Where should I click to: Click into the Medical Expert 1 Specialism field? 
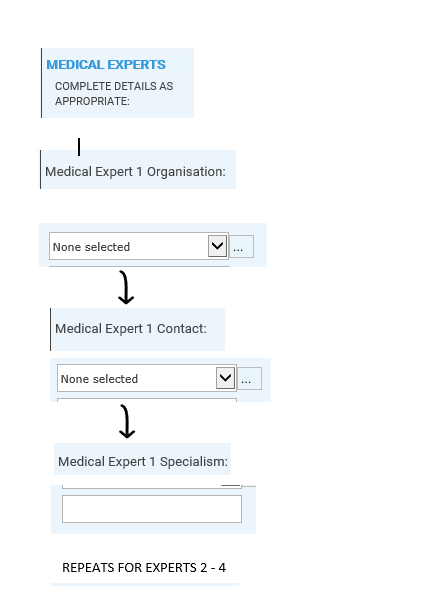152,509
